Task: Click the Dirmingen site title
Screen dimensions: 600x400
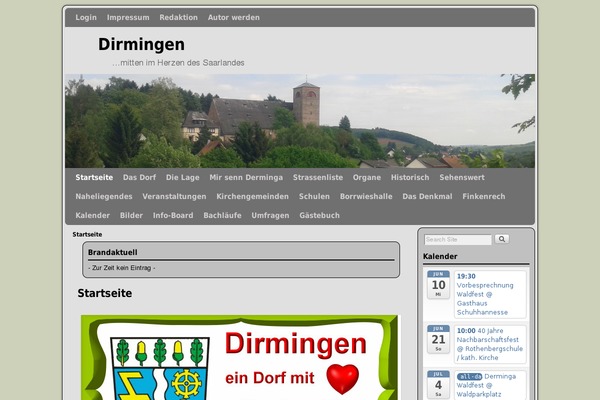Action: click(141, 44)
